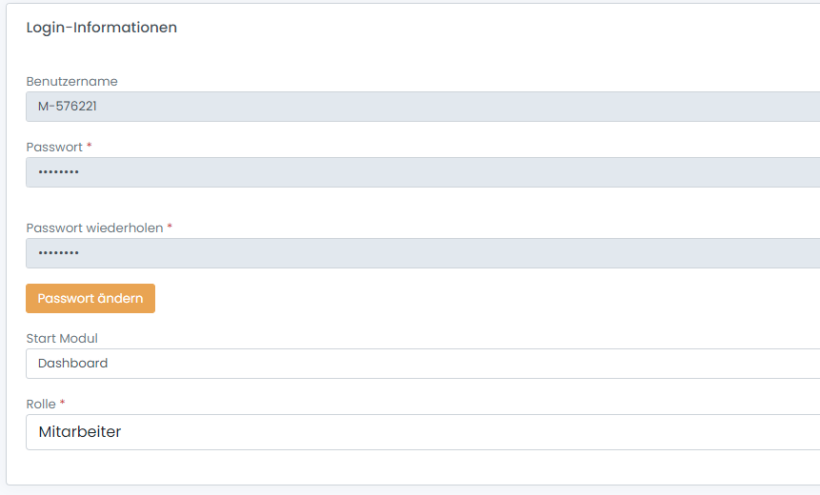The height and width of the screenshot is (495, 820).
Task: Click the Passwort label above first password field
Action: [54, 146]
